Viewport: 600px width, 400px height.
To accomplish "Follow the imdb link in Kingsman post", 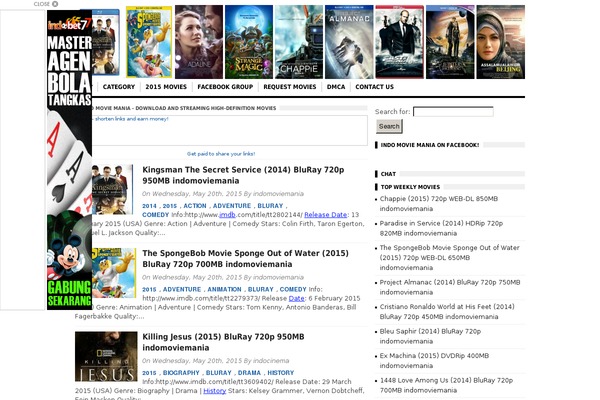I will coord(227,215).
